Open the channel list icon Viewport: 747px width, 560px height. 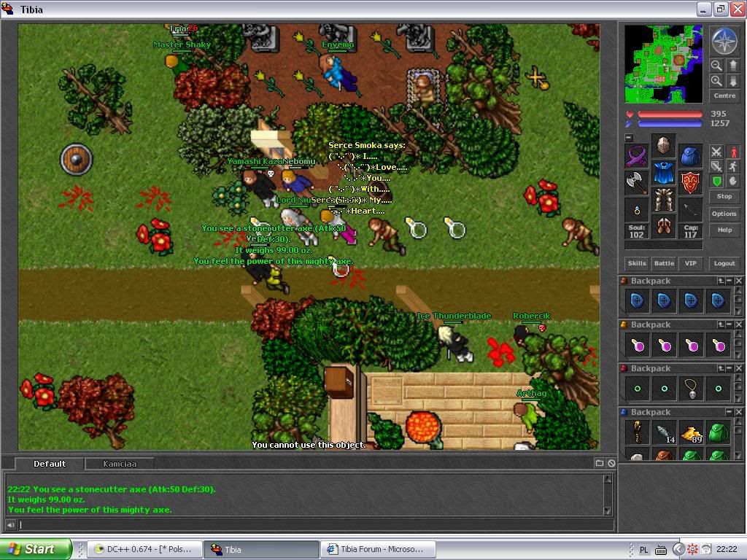[600, 463]
